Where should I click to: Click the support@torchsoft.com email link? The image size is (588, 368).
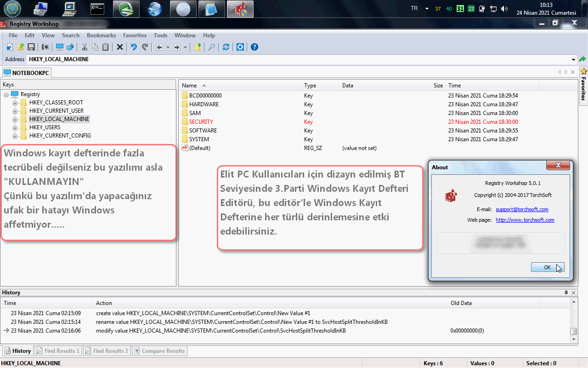(x=522, y=209)
